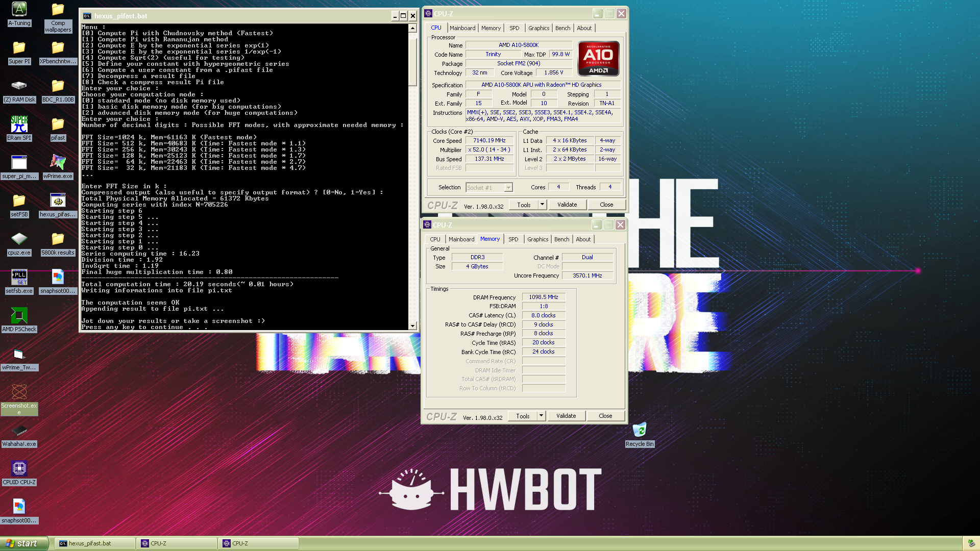Viewport: 980px width, 551px height.
Task: Open the CPUID CPU-Z shortcut
Action: pyautogui.click(x=19, y=473)
